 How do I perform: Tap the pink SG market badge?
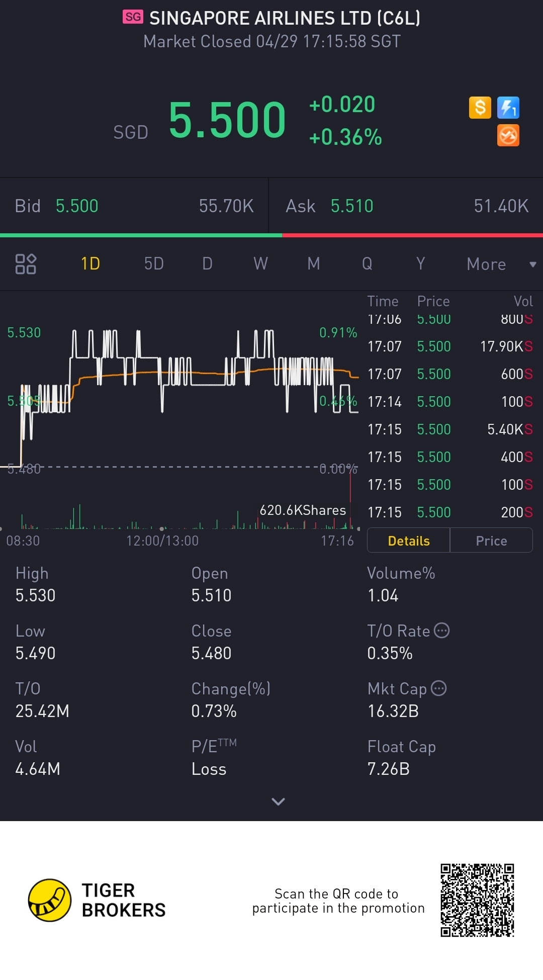click(133, 17)
